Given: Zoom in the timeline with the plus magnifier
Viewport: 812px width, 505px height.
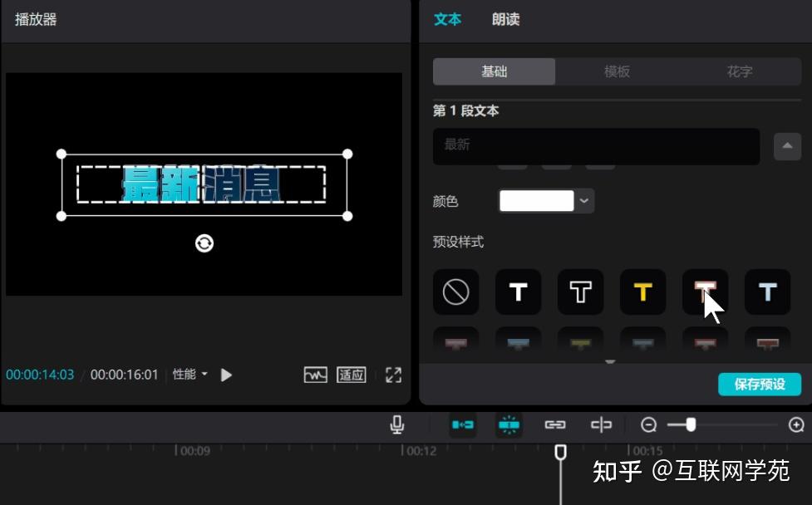Looking at the screenshot, I should tap(796, 424).
